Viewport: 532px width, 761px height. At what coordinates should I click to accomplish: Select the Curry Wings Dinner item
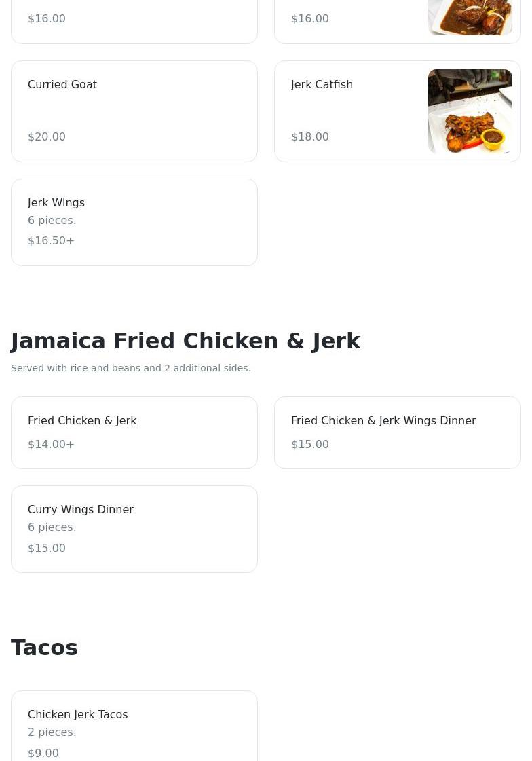(81, 510)
